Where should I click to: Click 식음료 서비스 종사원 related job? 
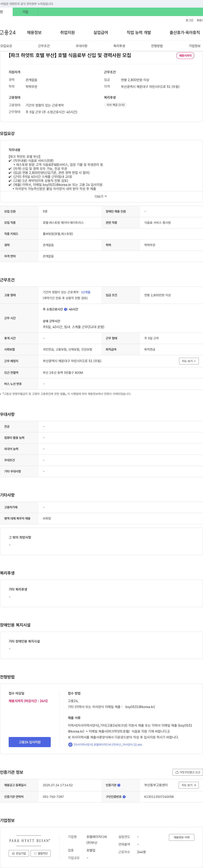click(x=158, y=223)
